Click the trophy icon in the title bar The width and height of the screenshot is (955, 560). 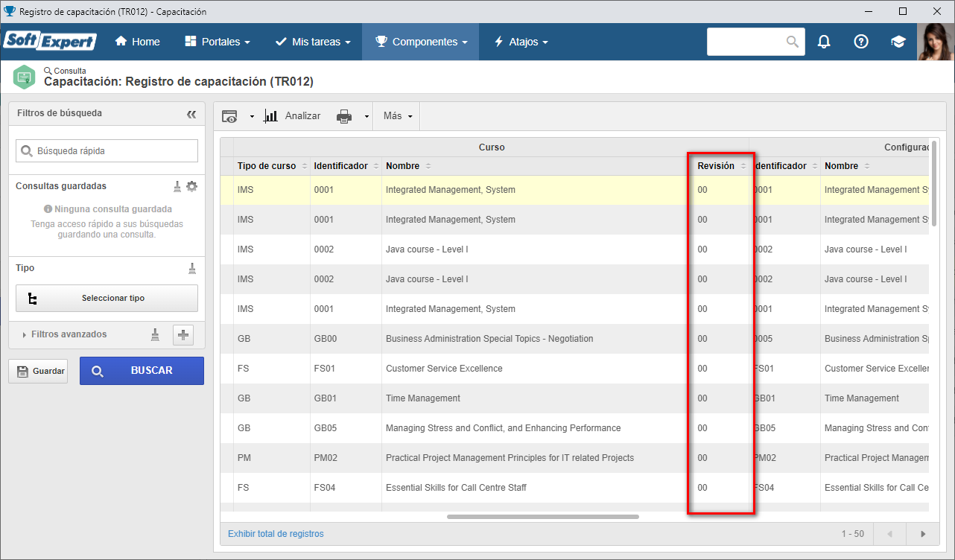[9, 11]
